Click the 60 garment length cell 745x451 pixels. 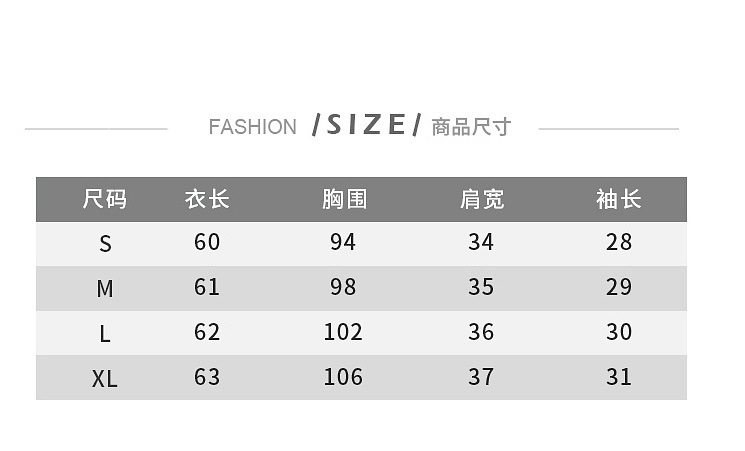coord(207,242)
